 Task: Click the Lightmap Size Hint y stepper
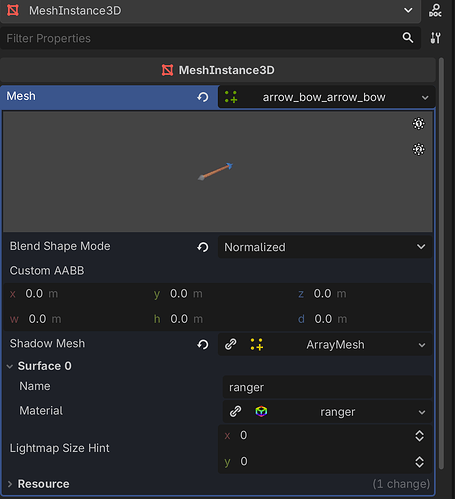point(419,462)
